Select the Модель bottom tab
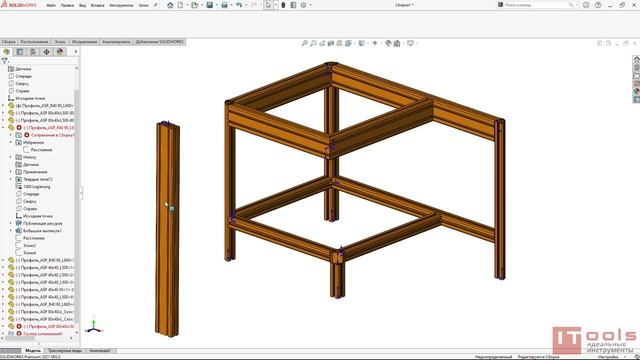The image size is (640, 360). (x=33, y=350)
